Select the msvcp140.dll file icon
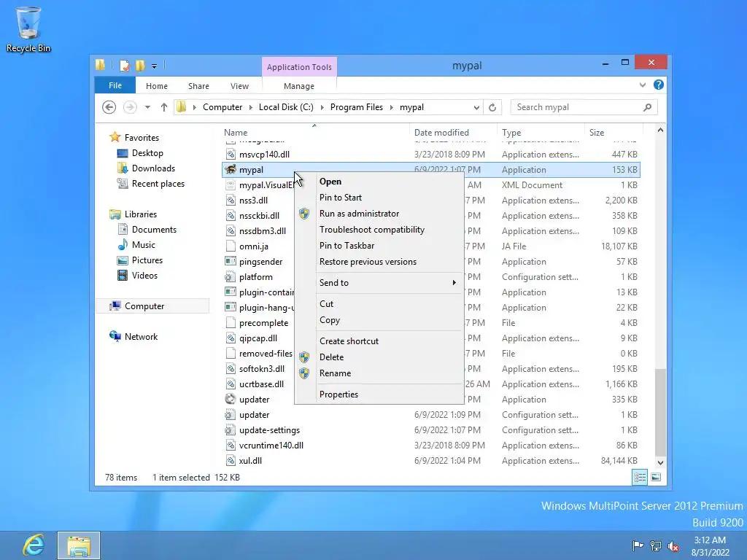Image resolution: width=747 pixels, height=560 pixels. [231, 155]
